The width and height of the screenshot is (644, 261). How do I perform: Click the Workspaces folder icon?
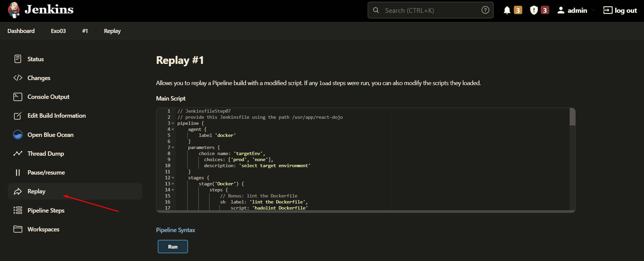point(18,229)
